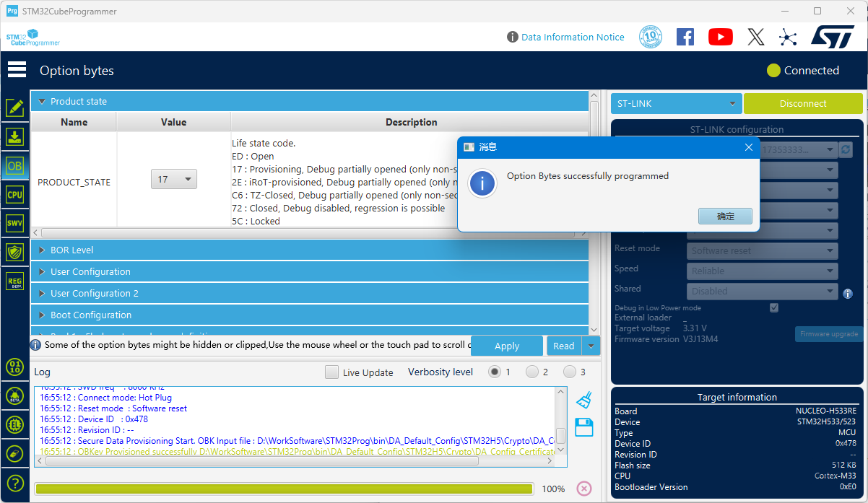The width and height of the screenshot is (868, 503).
Task: Clear the log with broom icon
Action: [584, 400]
